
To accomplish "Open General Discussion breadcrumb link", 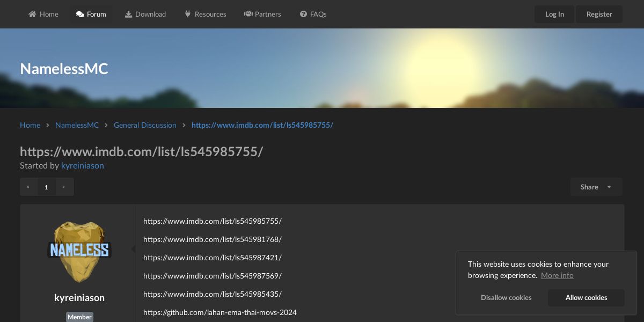I will [145, 125].
